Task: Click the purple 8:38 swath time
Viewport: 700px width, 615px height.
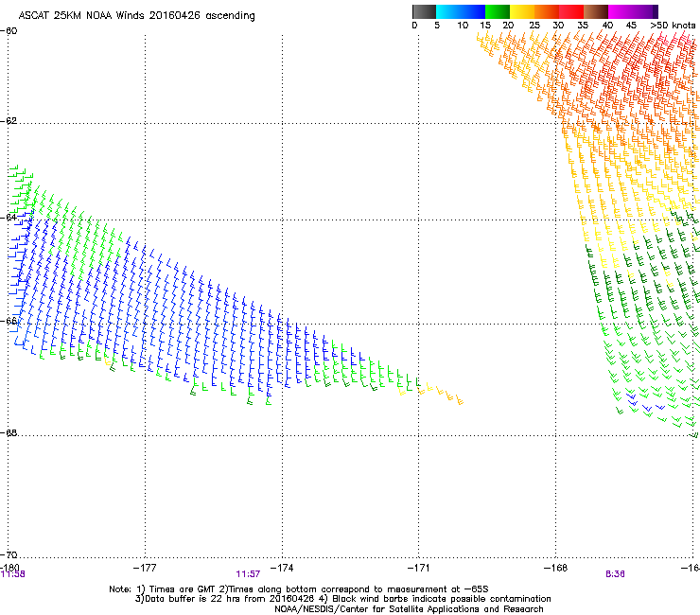Action: click(615, 574)
